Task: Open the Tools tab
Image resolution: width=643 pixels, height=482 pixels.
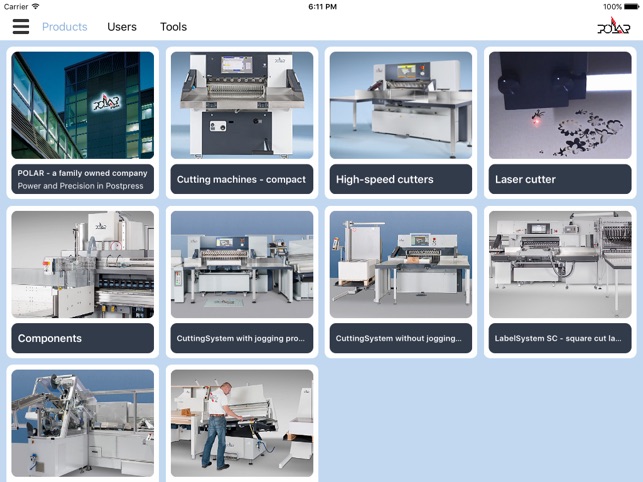Action: [x=173, y=27]
